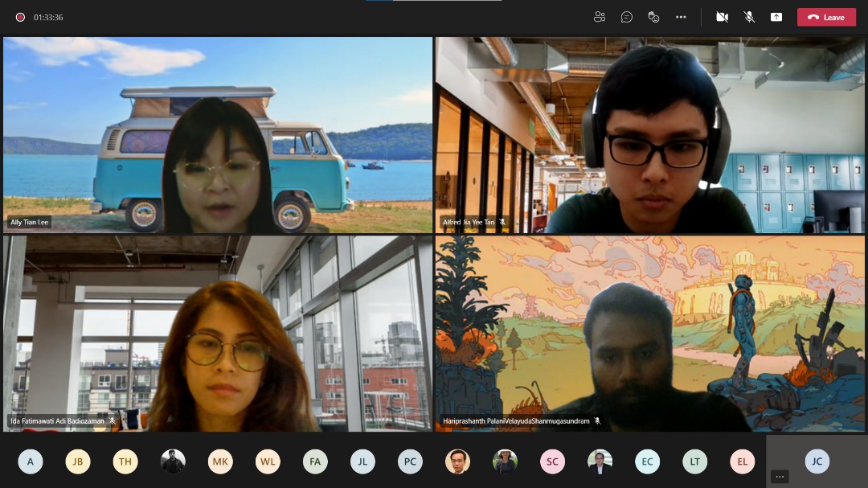
Task: Open the meeting chat
Action: [627, 17]
